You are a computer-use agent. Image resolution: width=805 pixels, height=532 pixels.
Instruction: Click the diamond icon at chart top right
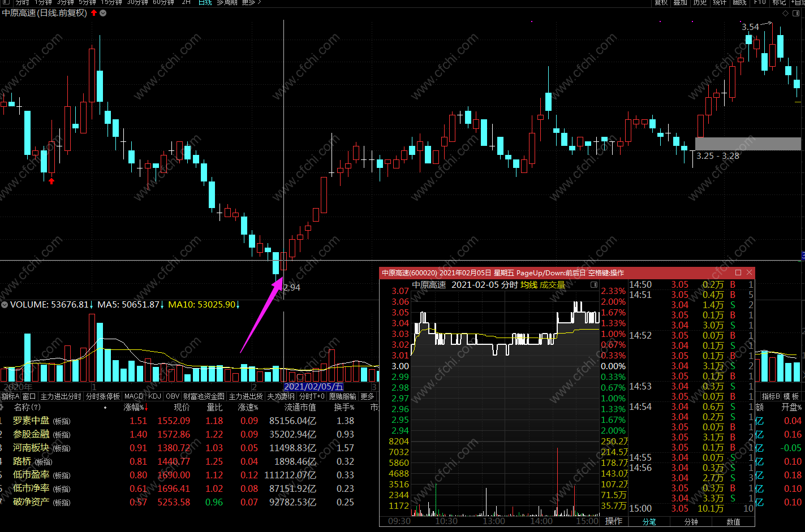785,13
